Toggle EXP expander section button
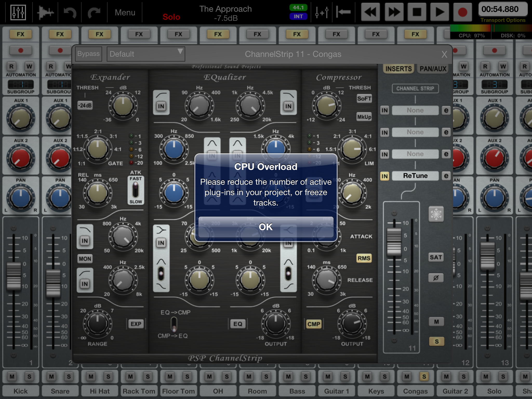The width and height of the screenshot is (532, 399). 136,324
